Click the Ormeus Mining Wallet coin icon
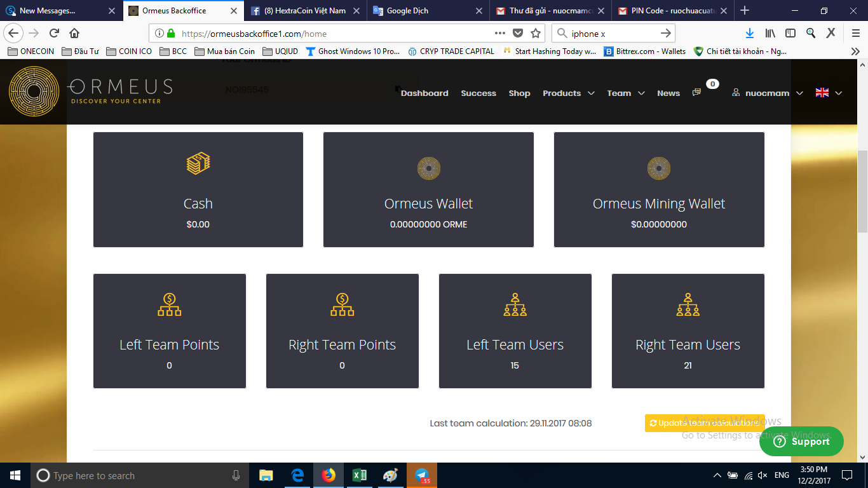 [659, 168]
